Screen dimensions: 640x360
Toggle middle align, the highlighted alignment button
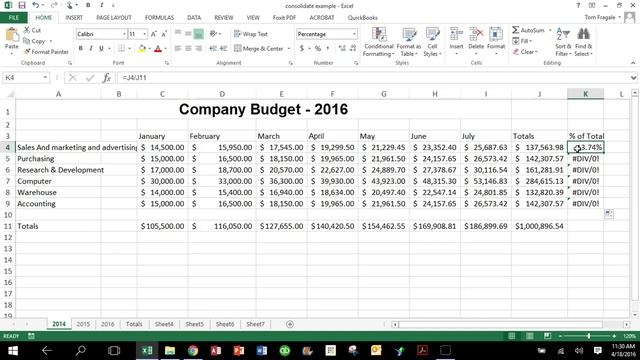[198, 34]
